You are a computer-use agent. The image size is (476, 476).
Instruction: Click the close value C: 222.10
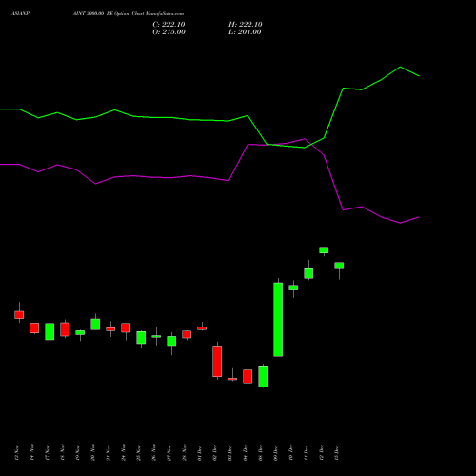(169, 25)
